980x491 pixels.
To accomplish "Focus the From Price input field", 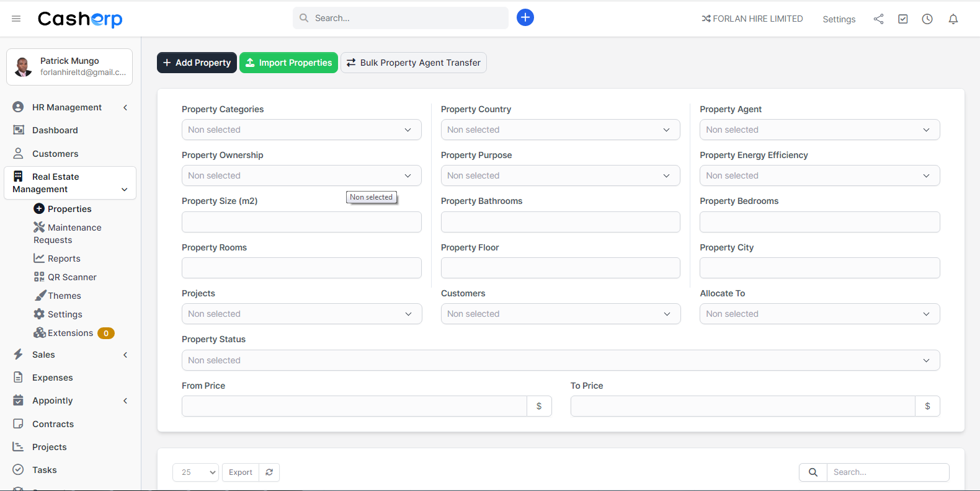I will click(x=354, y=406).
